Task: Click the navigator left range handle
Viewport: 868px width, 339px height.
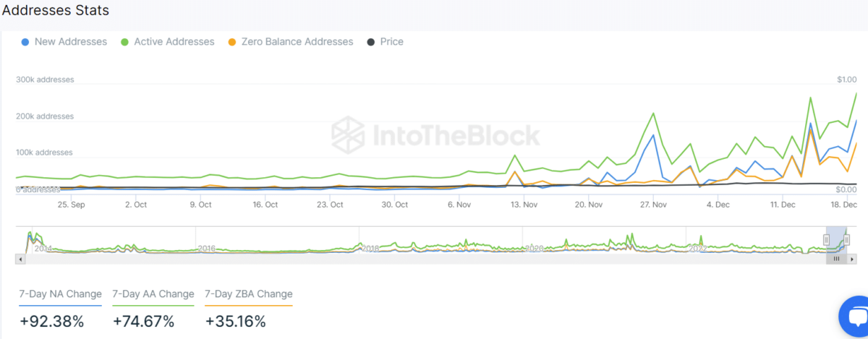Action: click(x=826, y=239)
